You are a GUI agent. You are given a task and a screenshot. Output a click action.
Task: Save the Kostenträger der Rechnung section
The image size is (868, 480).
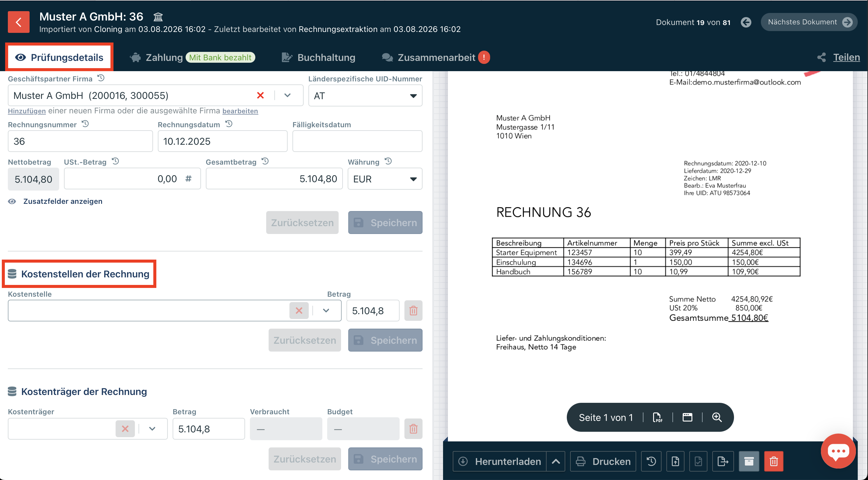tap(385, 459)
